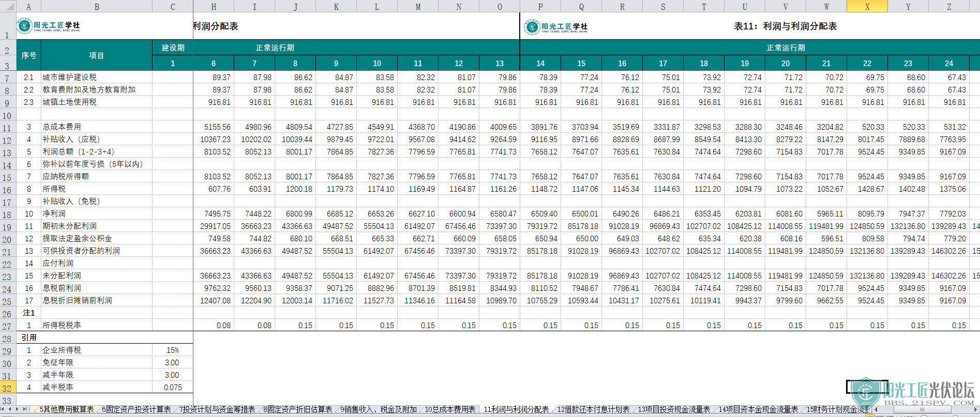Select highlighted column X header
The image size is (980, 417).
point(867,6)
